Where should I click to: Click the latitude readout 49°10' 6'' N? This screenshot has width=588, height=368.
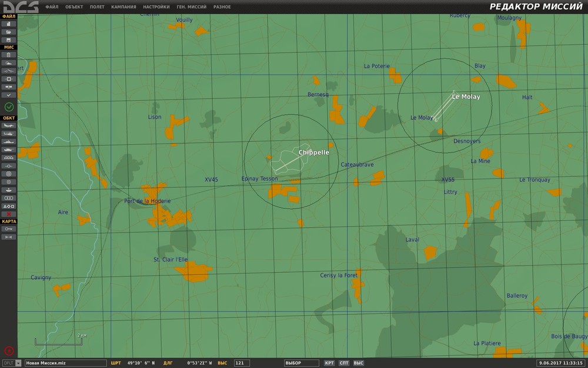(x=141, y=363)
